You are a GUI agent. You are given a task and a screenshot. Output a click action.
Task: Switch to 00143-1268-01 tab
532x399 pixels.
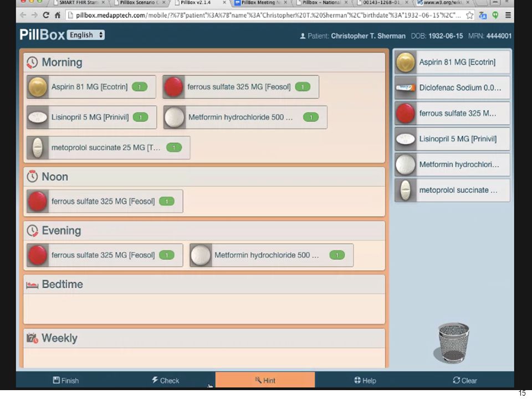[x=382, y=3]
